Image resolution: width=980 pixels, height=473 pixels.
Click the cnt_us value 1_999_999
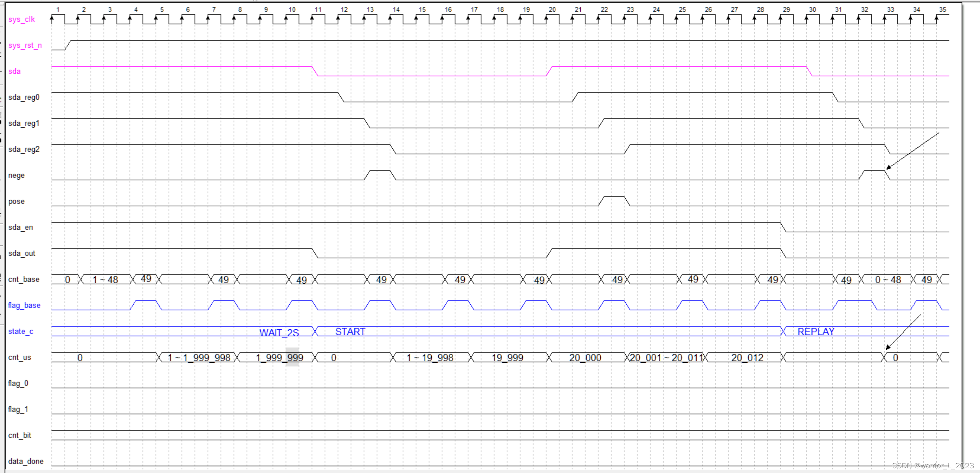(x=279, y=358)
